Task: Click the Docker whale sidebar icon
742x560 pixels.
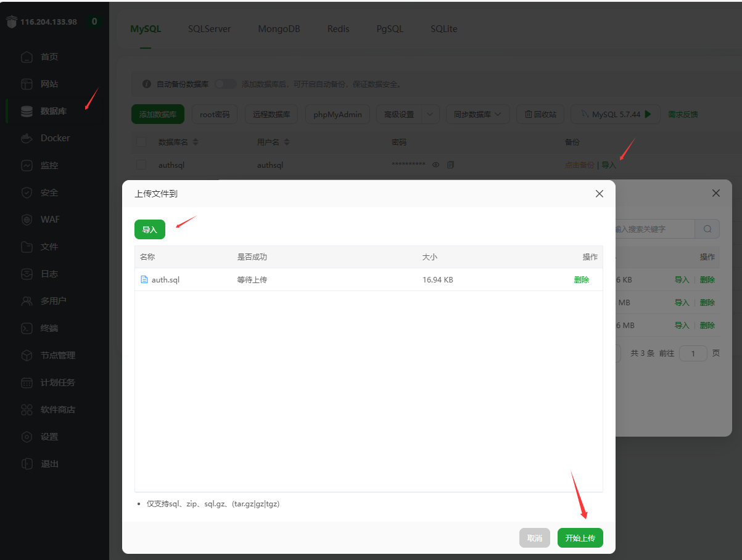Action: [x=27, y=138]
